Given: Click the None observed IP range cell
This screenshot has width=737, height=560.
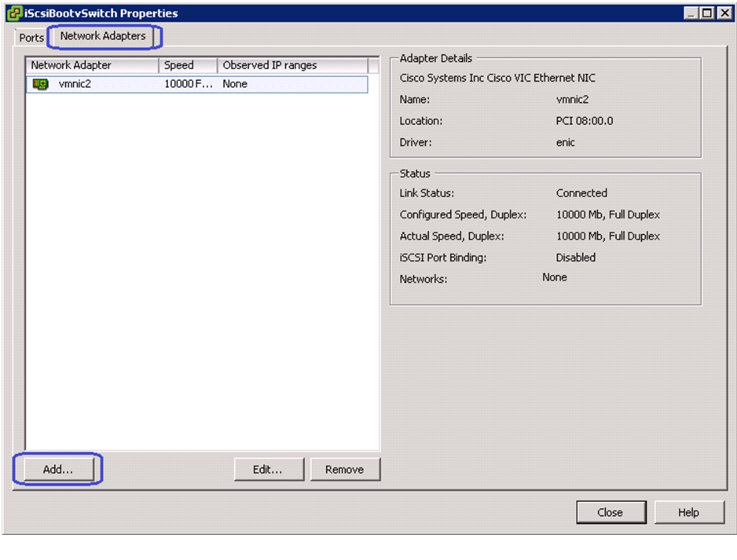Looking at the screenshot, I should (x=235, y=84).
